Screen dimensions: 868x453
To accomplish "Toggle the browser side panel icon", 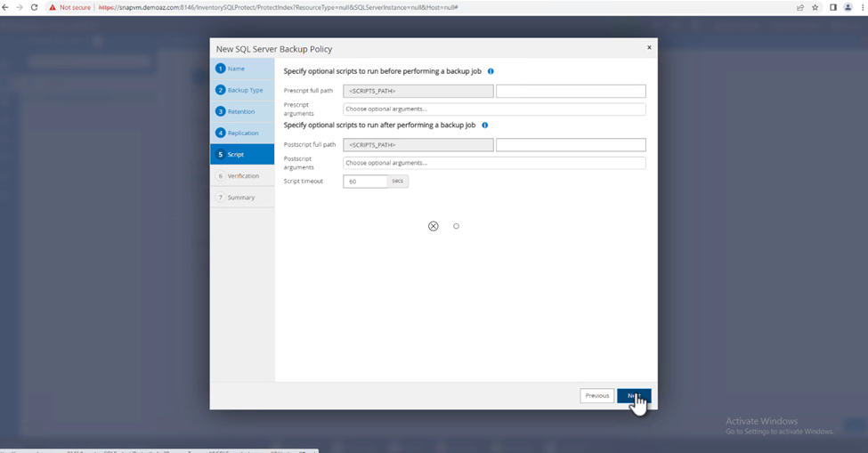I will coord(832,8).
